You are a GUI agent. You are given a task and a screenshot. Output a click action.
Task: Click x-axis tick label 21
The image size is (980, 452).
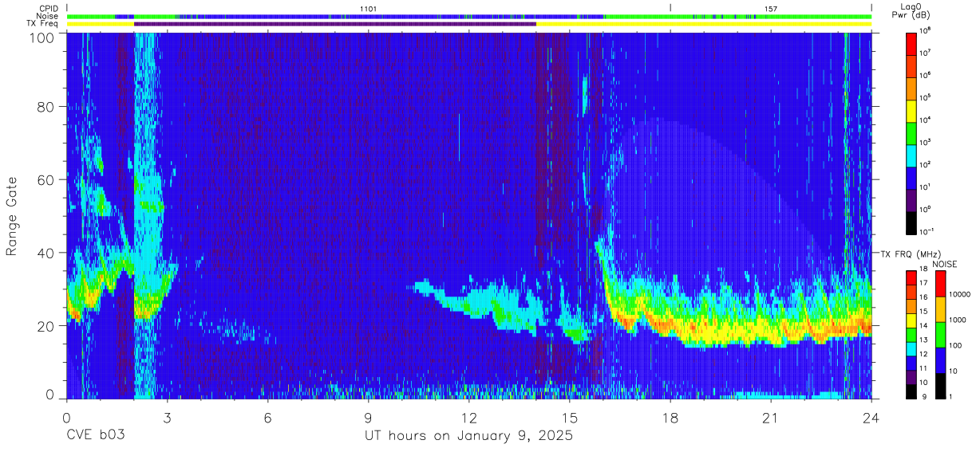(x=771, y=418)
